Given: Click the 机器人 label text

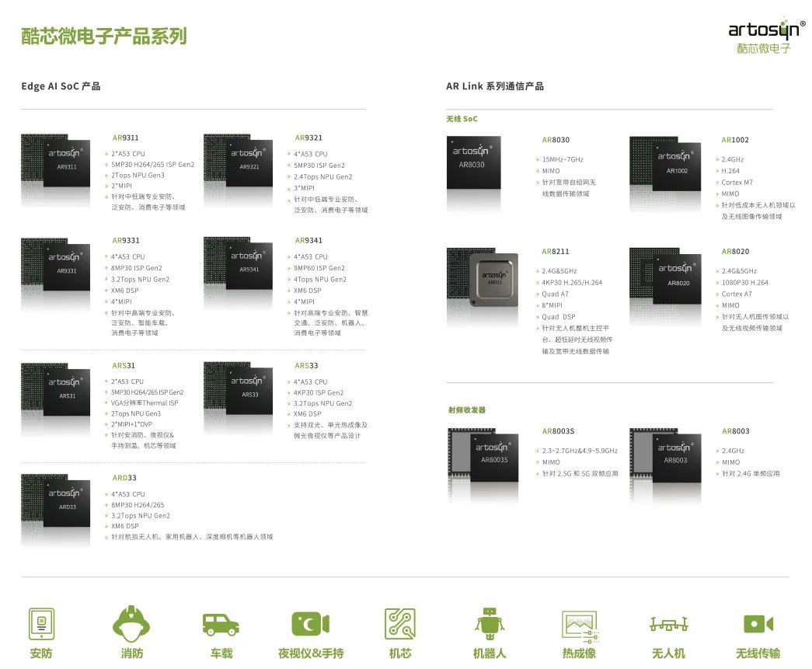Looking at the screenshot, I should point(490,653).
